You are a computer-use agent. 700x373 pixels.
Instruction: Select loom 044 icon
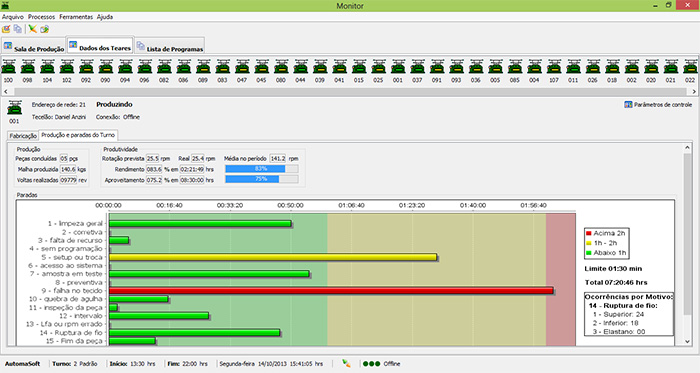tap(300, 67)
